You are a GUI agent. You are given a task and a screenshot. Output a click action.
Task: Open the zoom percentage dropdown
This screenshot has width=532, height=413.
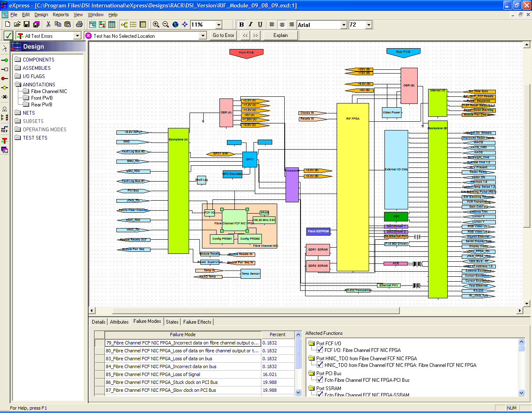219,25
